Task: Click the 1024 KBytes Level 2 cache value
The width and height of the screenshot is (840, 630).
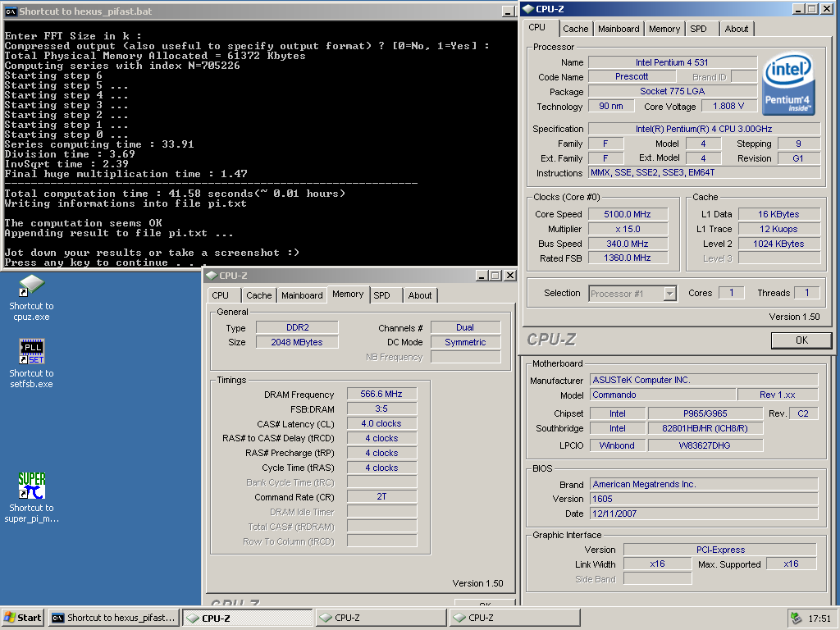Action: 779,244
